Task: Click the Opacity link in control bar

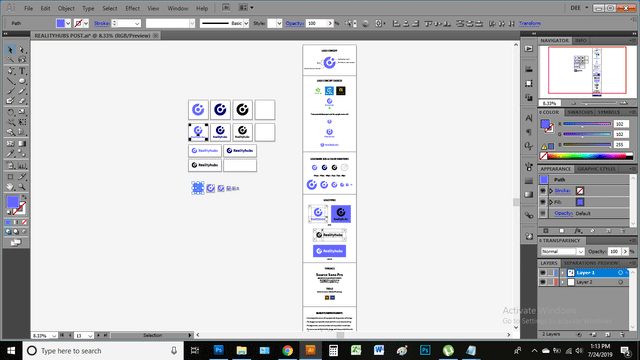Action: pos(294,23)
